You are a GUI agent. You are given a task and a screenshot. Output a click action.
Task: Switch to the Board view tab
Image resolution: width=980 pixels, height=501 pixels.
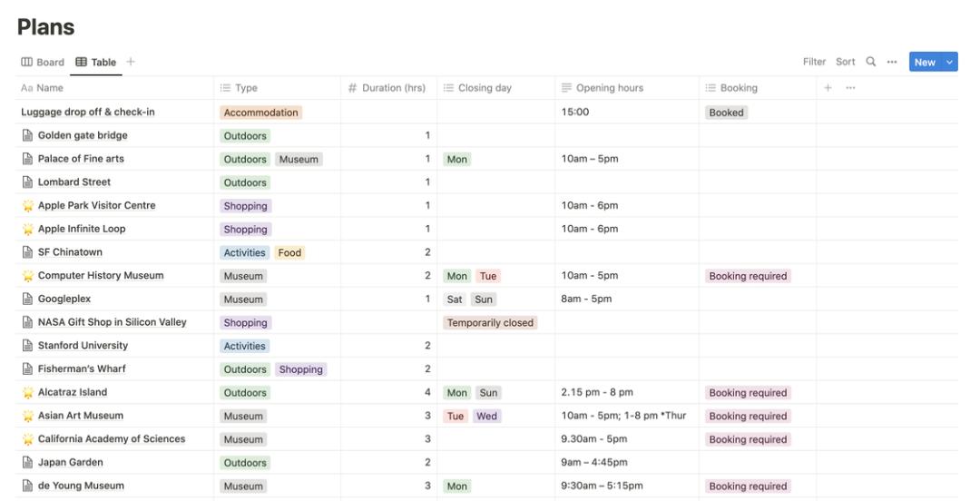coord(43,62)
